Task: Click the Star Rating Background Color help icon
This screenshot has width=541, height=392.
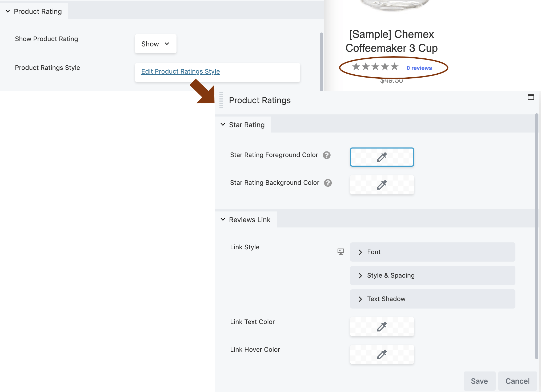Action: click(x=328, y=183)
